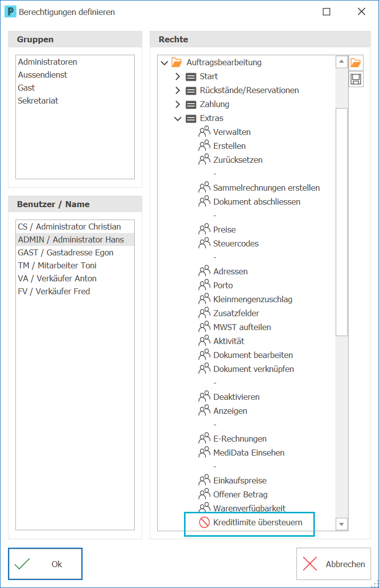Click the users icon next to Dokument abschliessen

(204, 201)
